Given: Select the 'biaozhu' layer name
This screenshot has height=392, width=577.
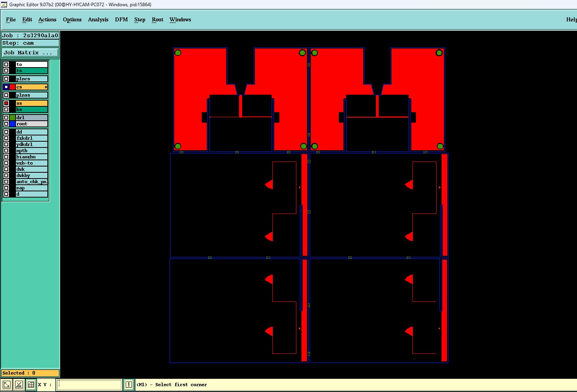Looking at the screenshot, I should (x=32, y=157).
